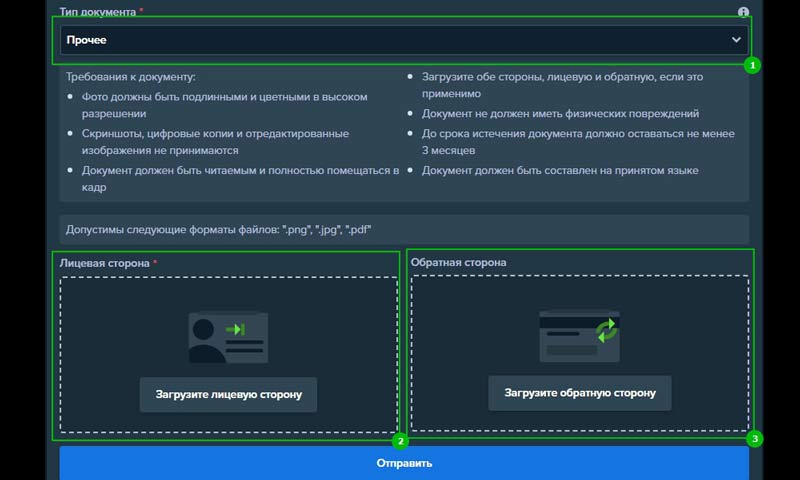The image size is (800, 480).
Task: Click the green arrow on ID card icon
Action: (x=236, y=329)
